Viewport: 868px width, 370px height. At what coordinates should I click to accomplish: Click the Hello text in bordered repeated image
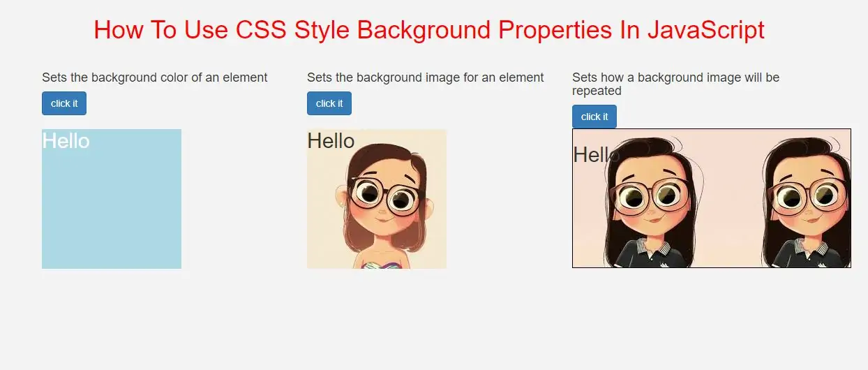click(x=597, y=154)
